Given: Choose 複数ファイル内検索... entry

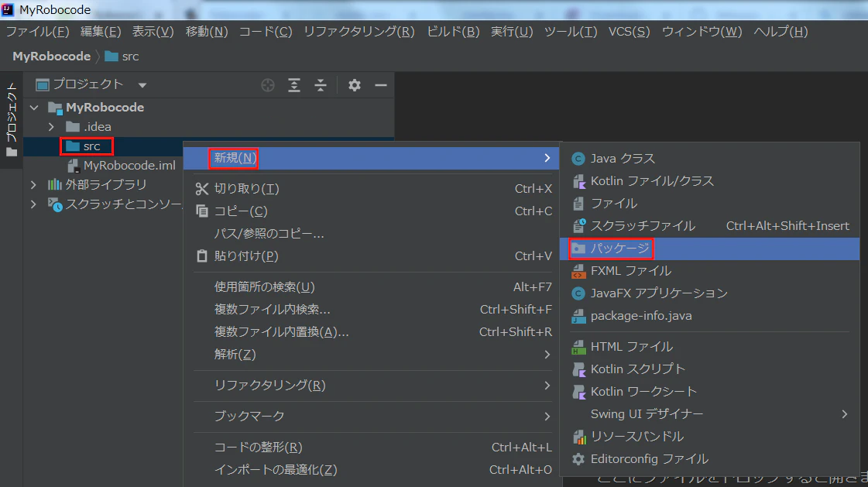Looking at the screenshot, I should [x=373, y=310].
